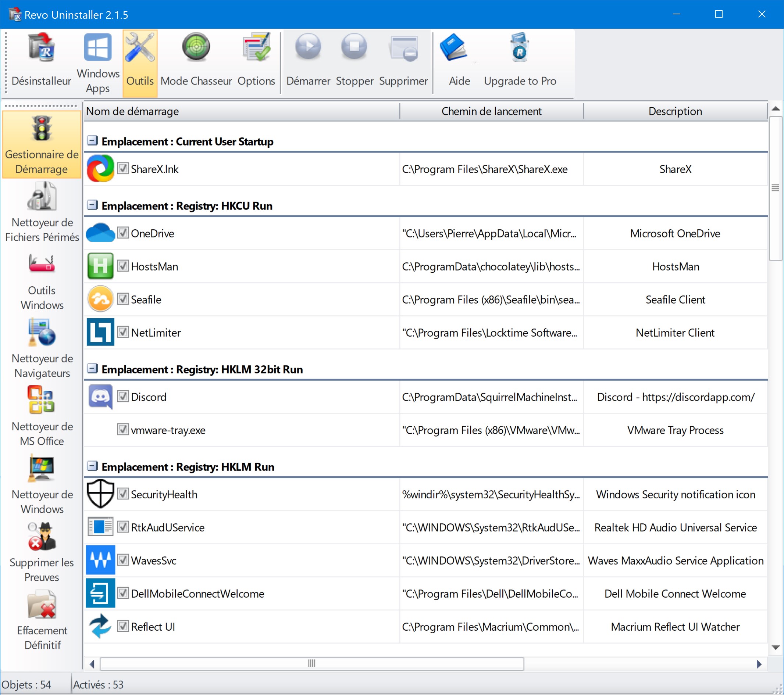Viewport: 784px width, 695px height.
Task: Click the Activés : 53 status text
Action: click(x=98, y=685)
